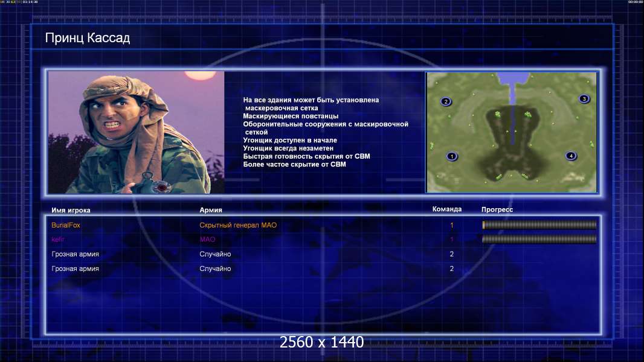Select player name 'BurialFox'
Screen dimensions: 644x362
(66, 225)
